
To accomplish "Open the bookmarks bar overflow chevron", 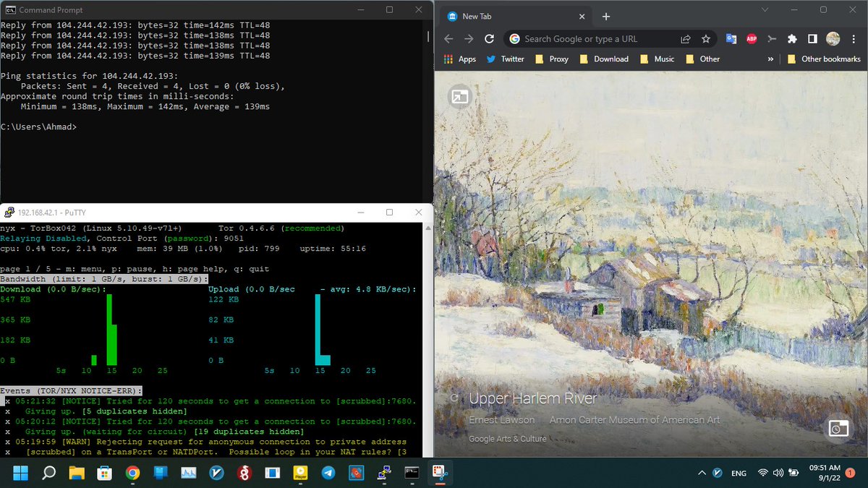I will (770, 59).
